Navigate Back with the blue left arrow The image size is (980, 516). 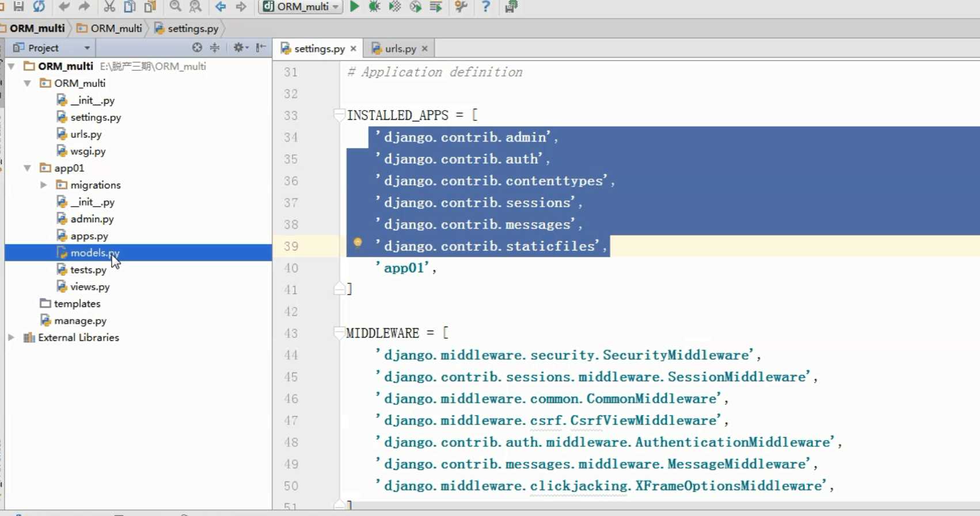point(221,7)
